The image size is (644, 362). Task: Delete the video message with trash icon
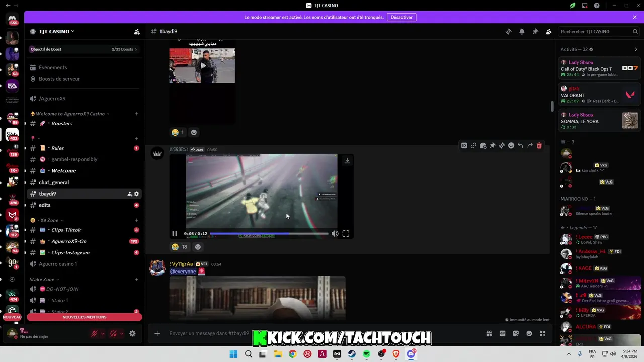pos(539,145)
